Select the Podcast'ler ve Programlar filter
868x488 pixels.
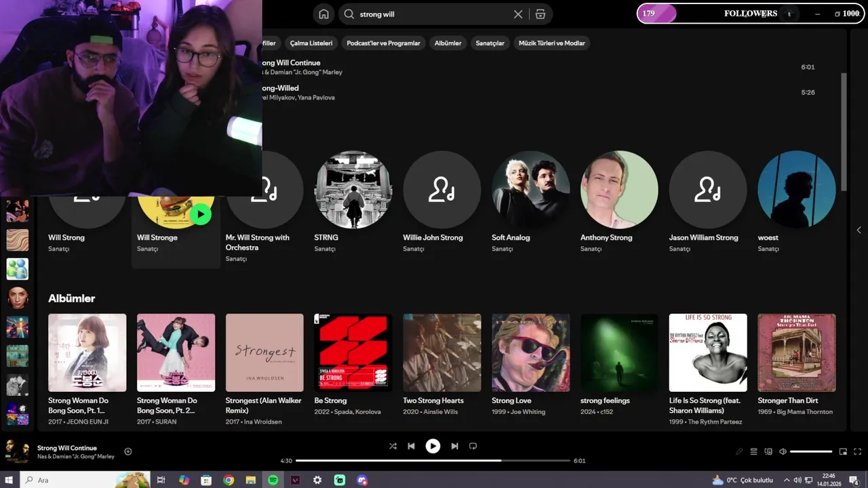(x=383, y=43)
